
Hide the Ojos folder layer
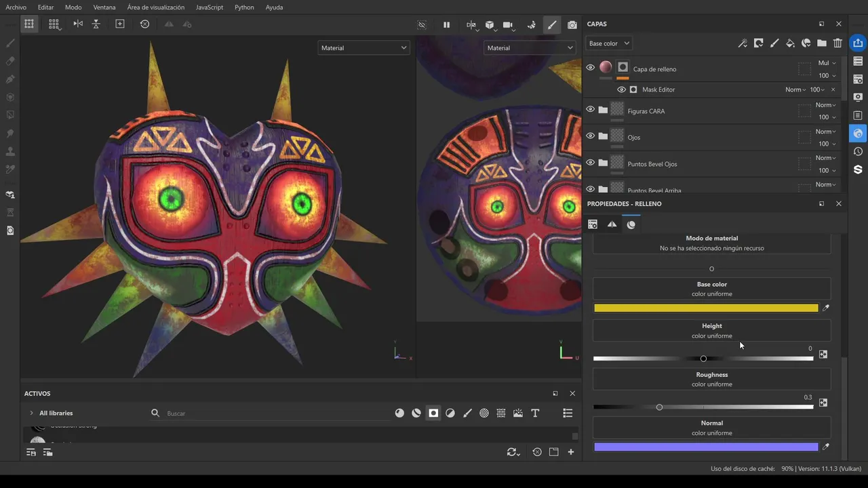(x=590, y=136)
